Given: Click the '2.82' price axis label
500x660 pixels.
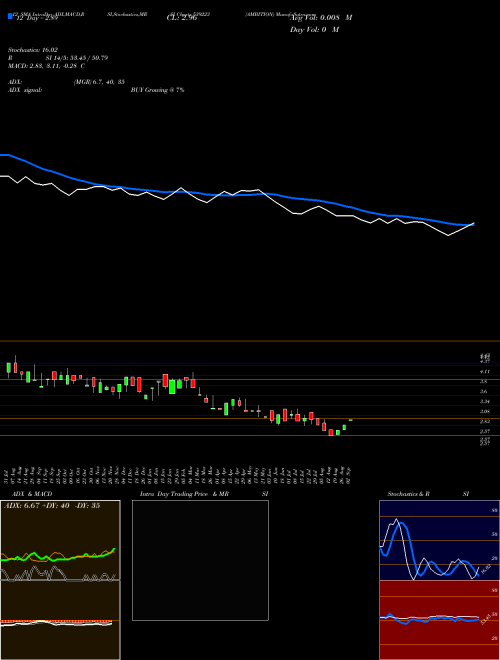Looking at the screenshot, I should tap(484, 421).
